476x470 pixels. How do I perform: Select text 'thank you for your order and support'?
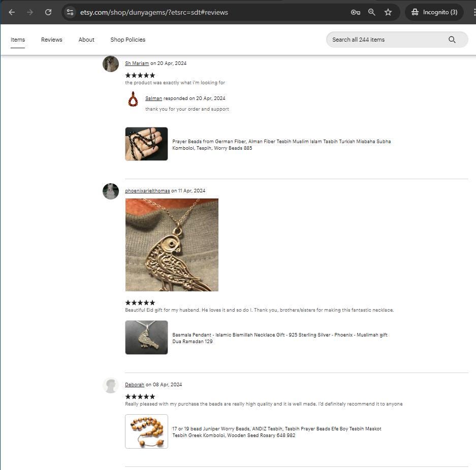[x=187, y=109]
